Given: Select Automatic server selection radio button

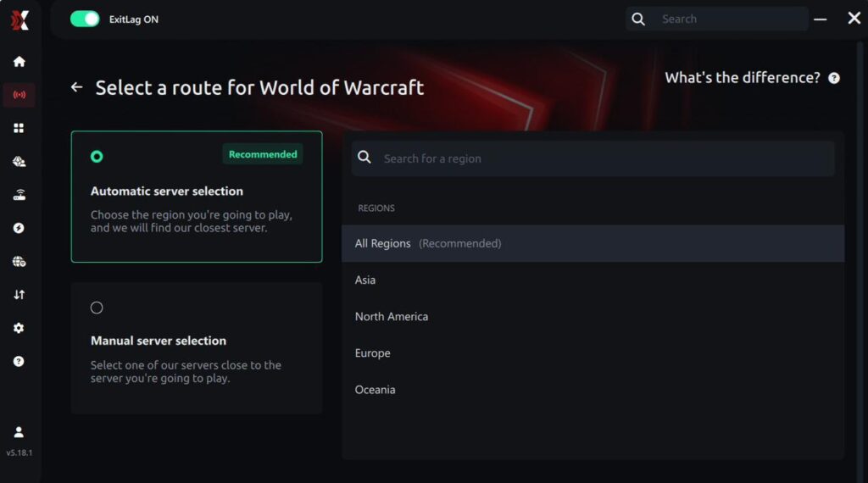Looking at the screenshot, I should coord(97,157).
